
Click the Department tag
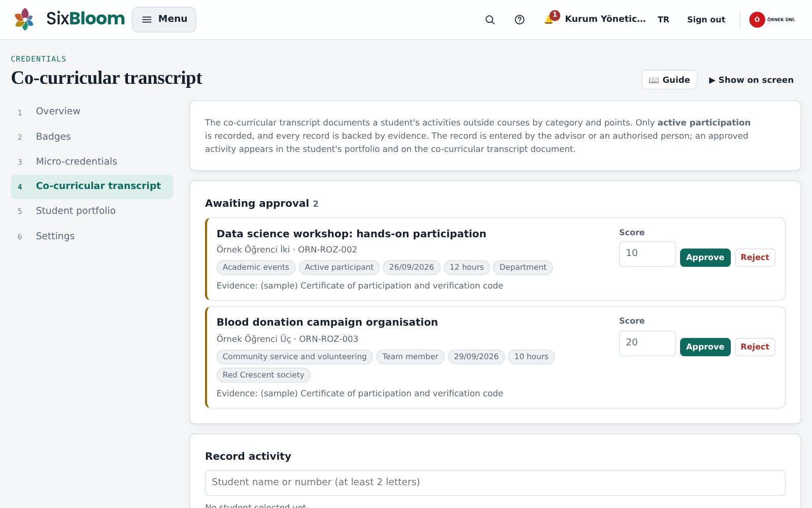click(523, 267)
